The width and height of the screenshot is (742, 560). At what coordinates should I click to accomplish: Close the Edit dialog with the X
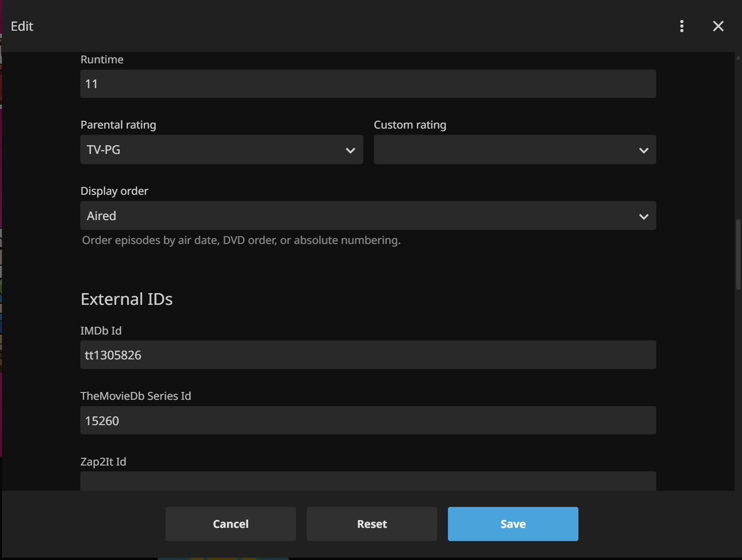point(718,26)
